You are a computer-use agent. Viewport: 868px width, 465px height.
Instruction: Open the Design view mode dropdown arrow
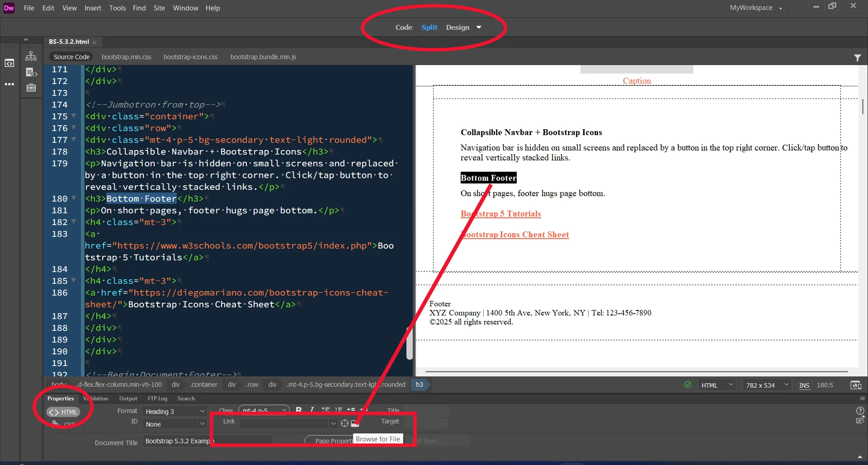[x=479, y=28]
